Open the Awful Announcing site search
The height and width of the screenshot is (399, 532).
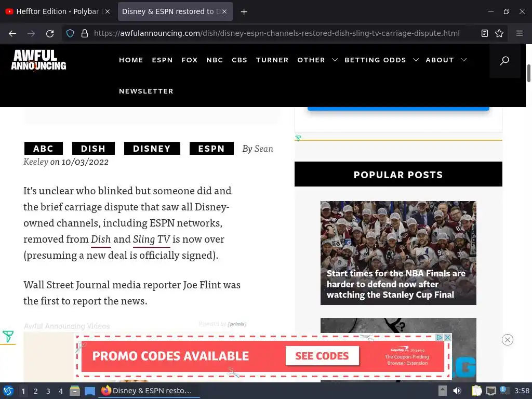pos(504,60)
